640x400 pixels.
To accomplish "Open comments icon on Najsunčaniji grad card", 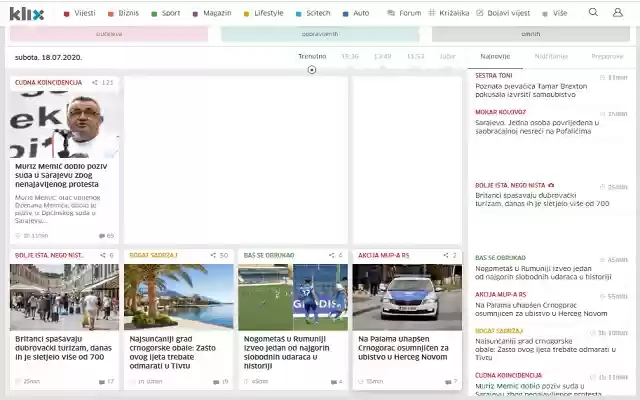I will pos(216,382).
